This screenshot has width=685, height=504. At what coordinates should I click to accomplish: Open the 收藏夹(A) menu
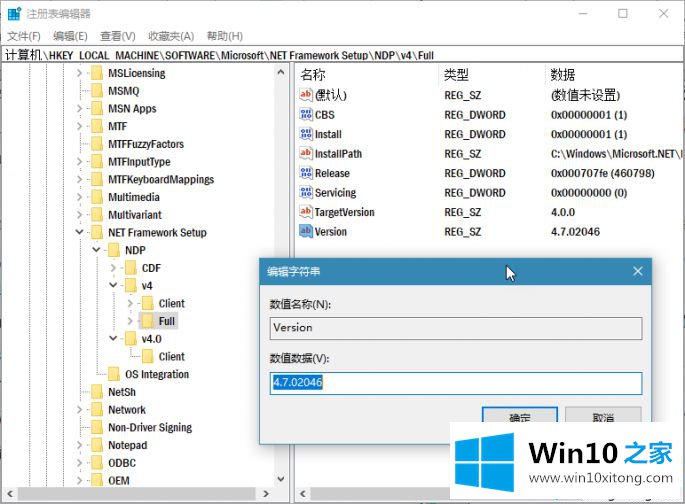point(171,36)
